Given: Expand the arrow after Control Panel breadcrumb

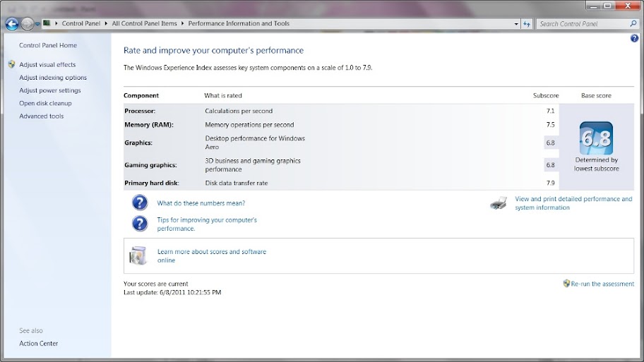Looking at the screenshot, I should pyautogui.click(x=106, y=23).
